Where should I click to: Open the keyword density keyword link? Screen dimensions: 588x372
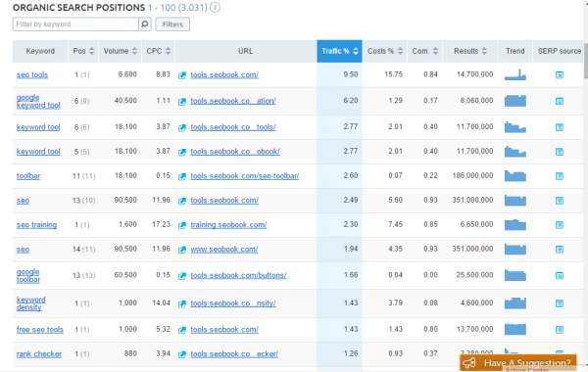point(30,303)
